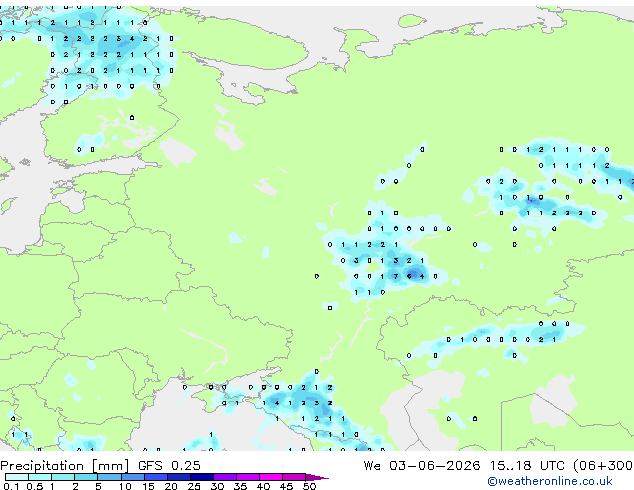
Task: Click legend scale number '20'
Action: coord(171,486)
